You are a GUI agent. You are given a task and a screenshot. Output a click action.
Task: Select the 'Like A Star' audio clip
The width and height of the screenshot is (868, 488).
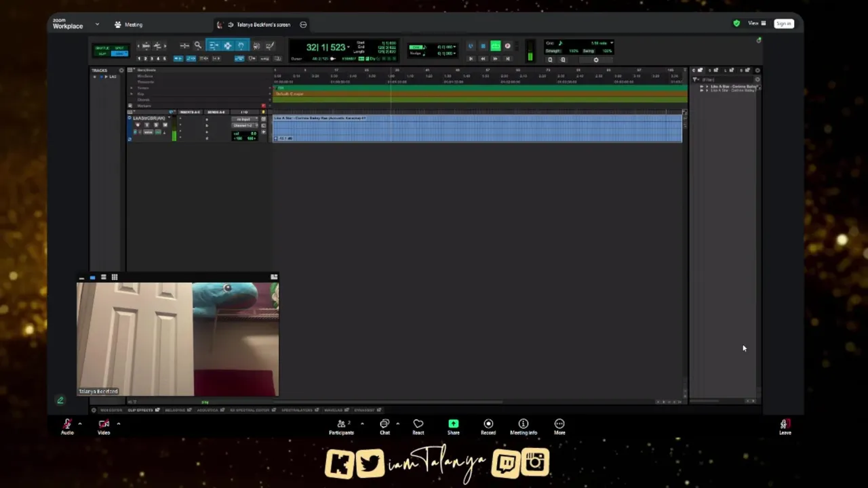click(477, 129)
